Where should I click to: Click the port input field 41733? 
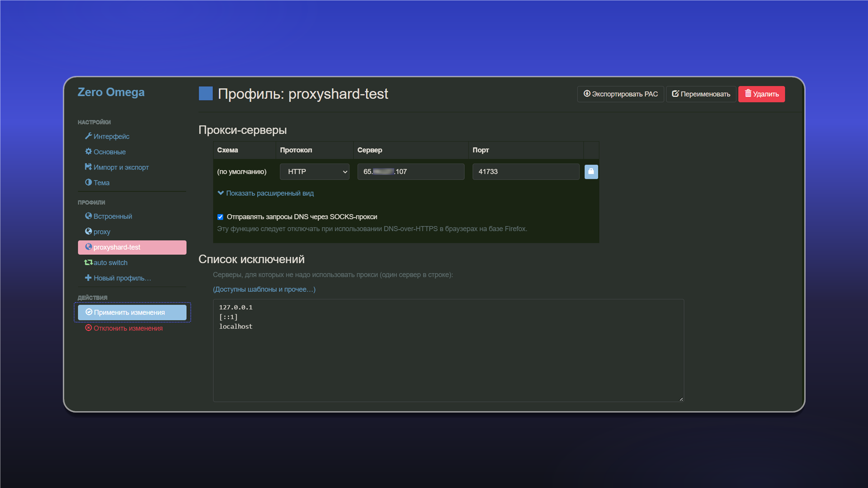tap(526, 172)
